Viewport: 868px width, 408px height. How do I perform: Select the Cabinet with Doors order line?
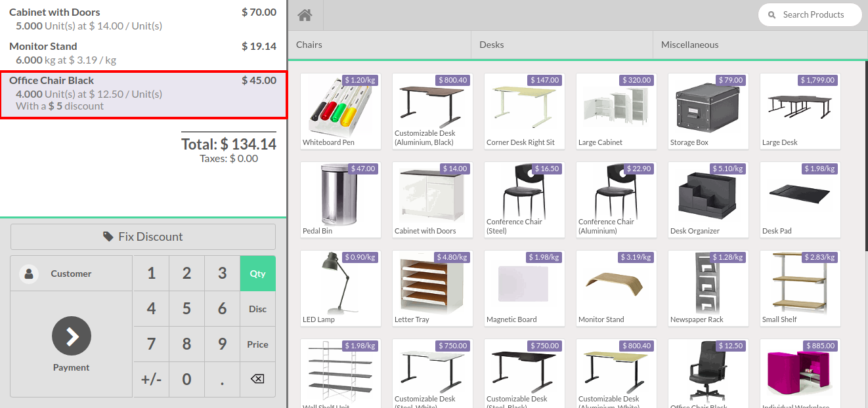click(x=142, y=19)
